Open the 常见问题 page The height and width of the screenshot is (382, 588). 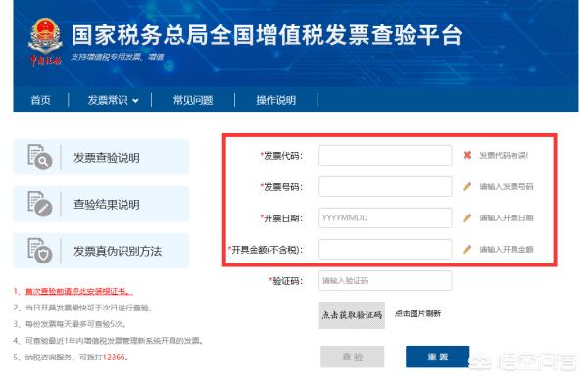tap(193, 100)
